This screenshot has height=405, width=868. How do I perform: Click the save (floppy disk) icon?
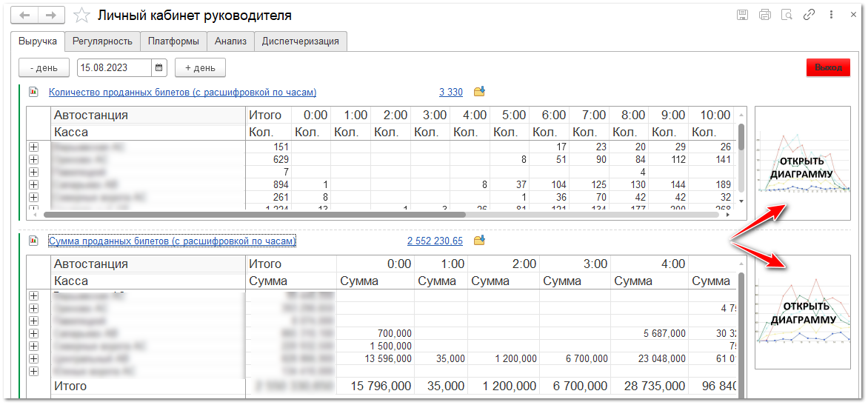[743, 15]
